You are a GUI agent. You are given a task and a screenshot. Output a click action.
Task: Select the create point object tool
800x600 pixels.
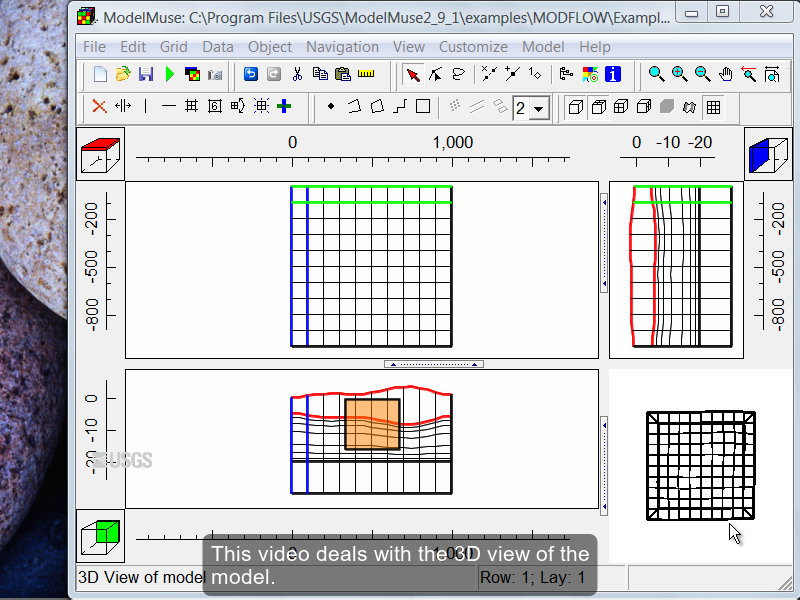[x=331, y=106]
